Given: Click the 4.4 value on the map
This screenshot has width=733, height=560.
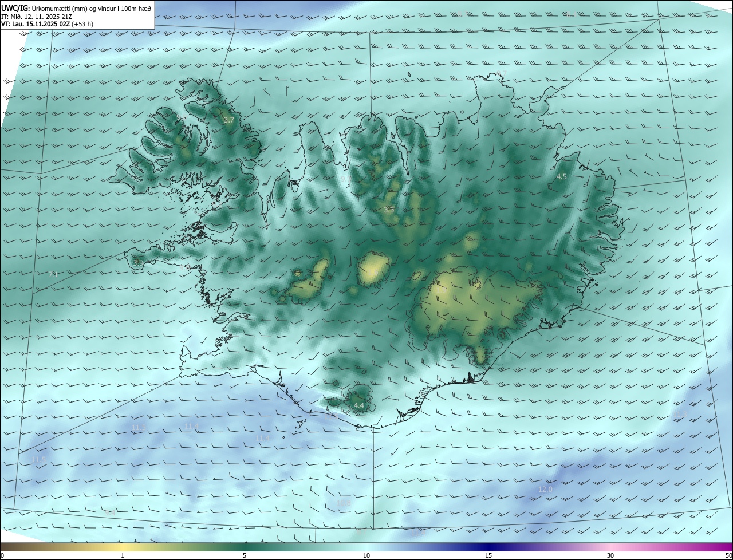Looking at the screenshot, I should [x=359, y=406].
